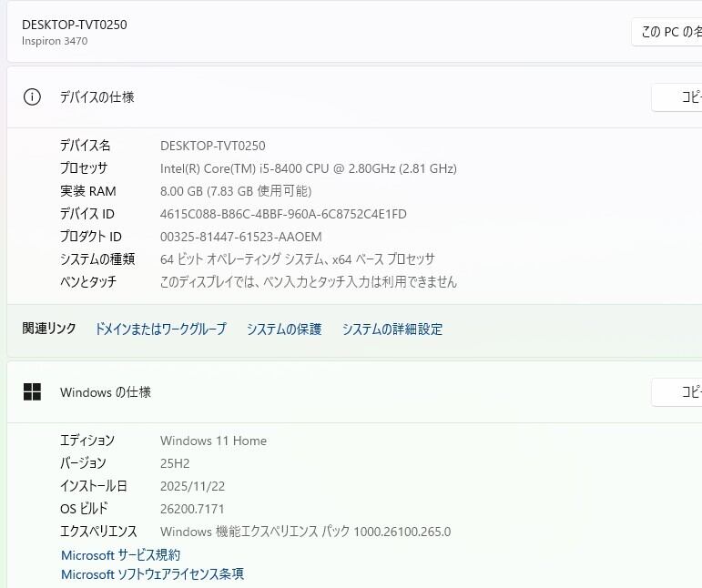This screenshot has height=588, width=702.
Task: Open the システムの保護 link
Action: 284,329
